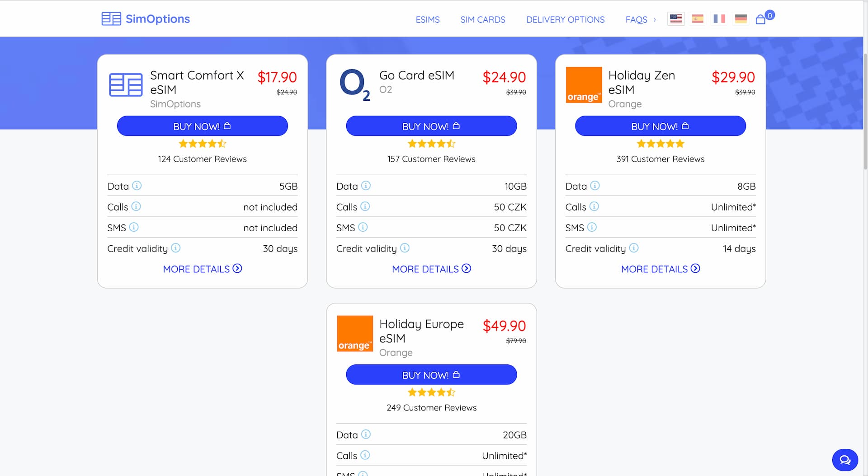Buy the Smart Comfort X eSIM now

pyautogui.click(x=203, y=126)
